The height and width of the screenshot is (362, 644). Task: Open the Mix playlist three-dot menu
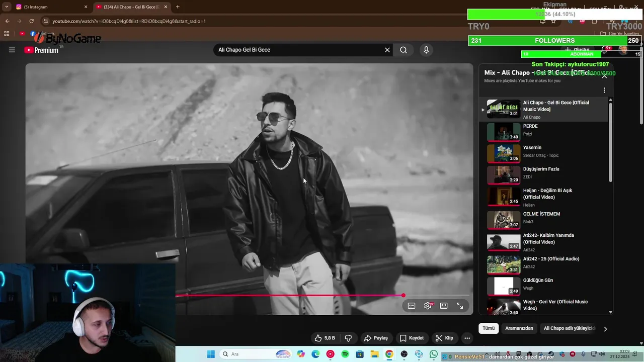604,90
